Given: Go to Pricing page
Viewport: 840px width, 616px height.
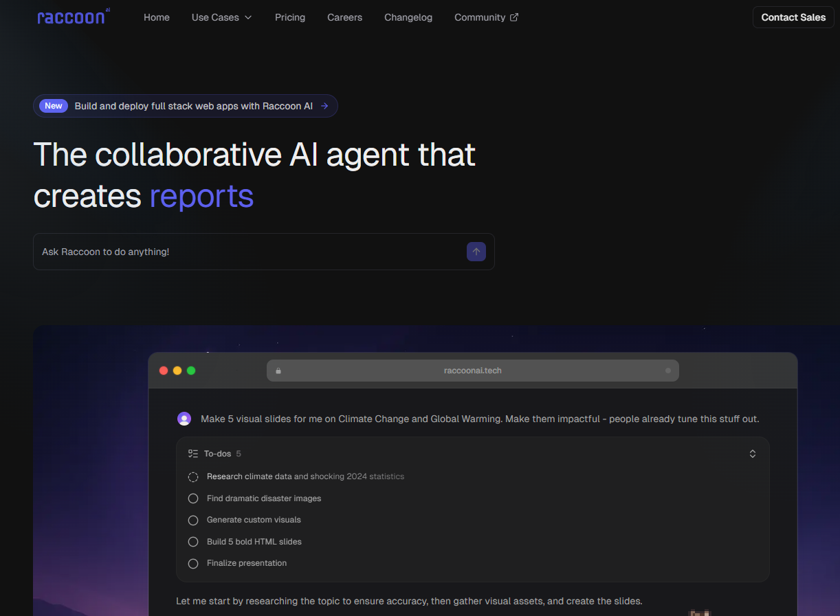Looking at the screenshot, I should 290,17.
